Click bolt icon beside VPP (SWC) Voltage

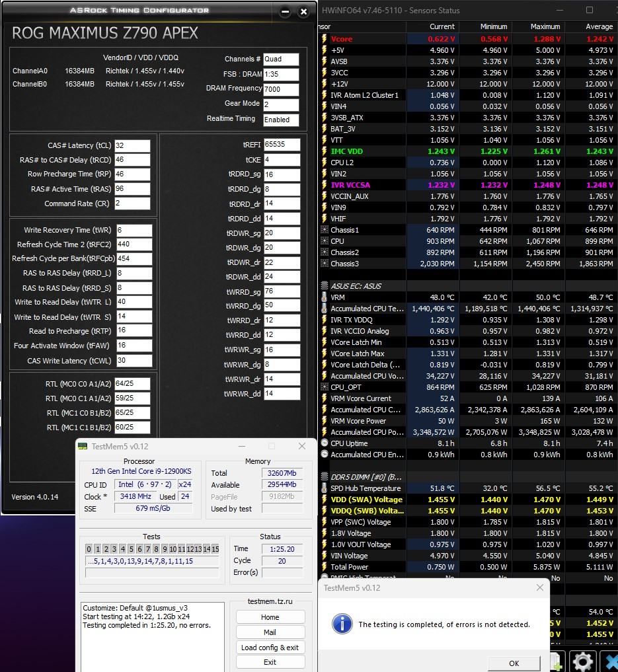[x=325, y=522]
